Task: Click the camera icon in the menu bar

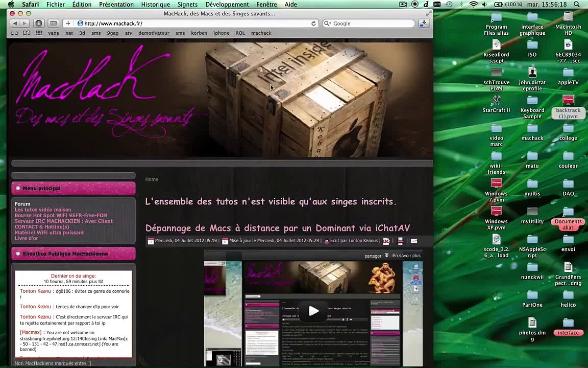Action: (403, 5)
